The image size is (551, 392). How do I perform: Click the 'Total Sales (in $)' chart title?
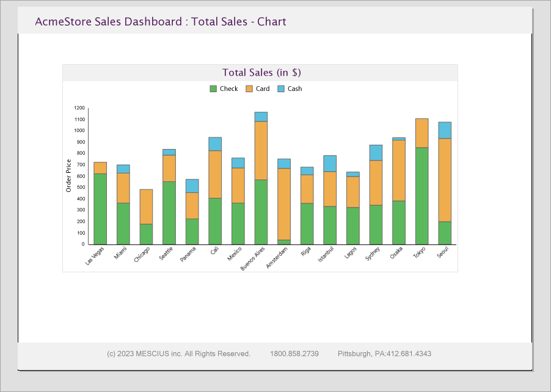click(261, 73)
